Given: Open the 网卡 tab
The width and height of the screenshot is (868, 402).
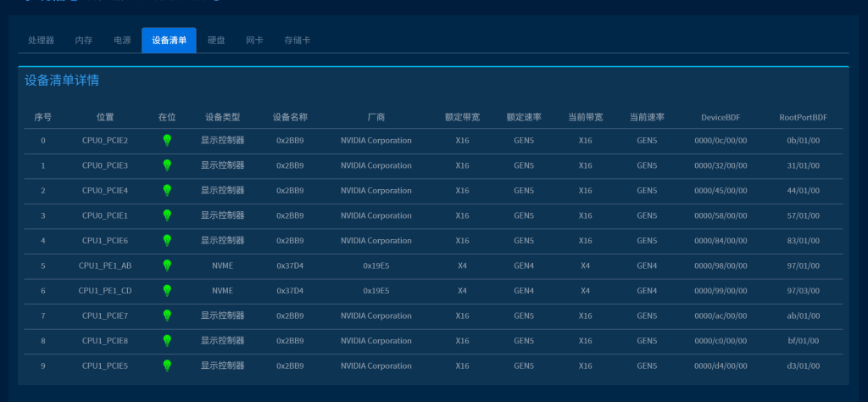Looking at the screenshot, I should [254, 41].
